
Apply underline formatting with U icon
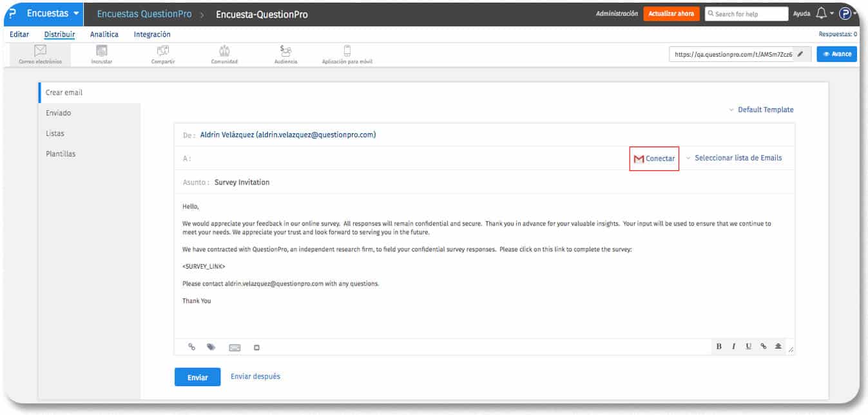(x=748, y=347)
